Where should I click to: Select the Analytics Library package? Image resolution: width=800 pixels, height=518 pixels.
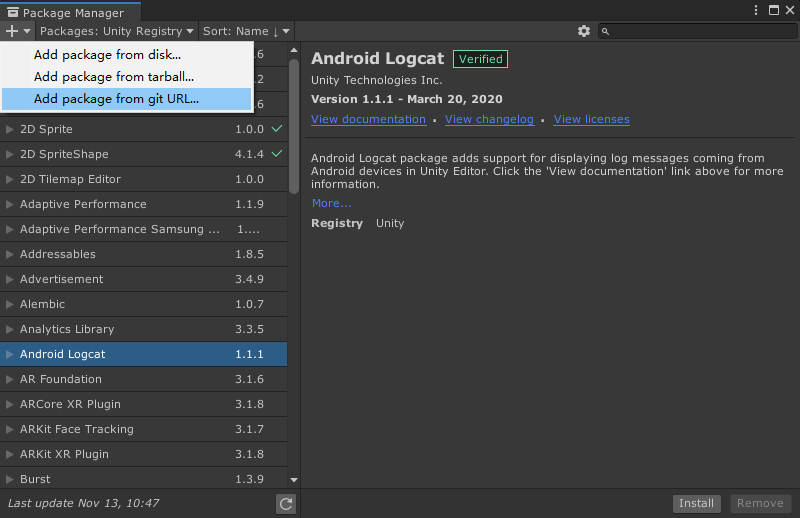(x=143, y=329)
